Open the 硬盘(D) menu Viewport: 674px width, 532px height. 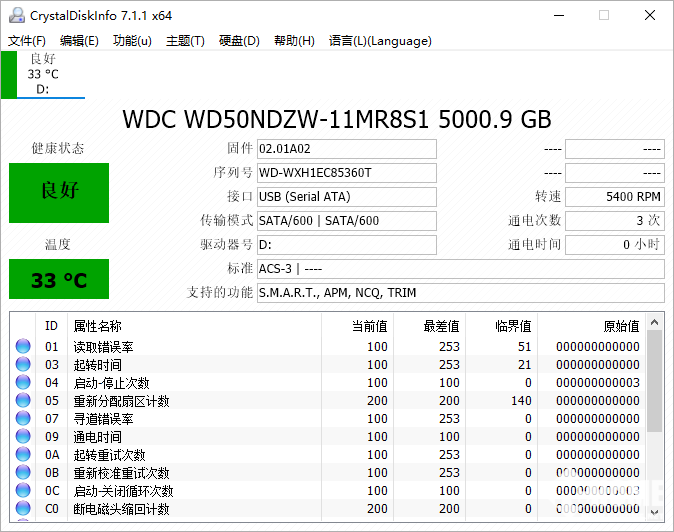tap(239, 41)
